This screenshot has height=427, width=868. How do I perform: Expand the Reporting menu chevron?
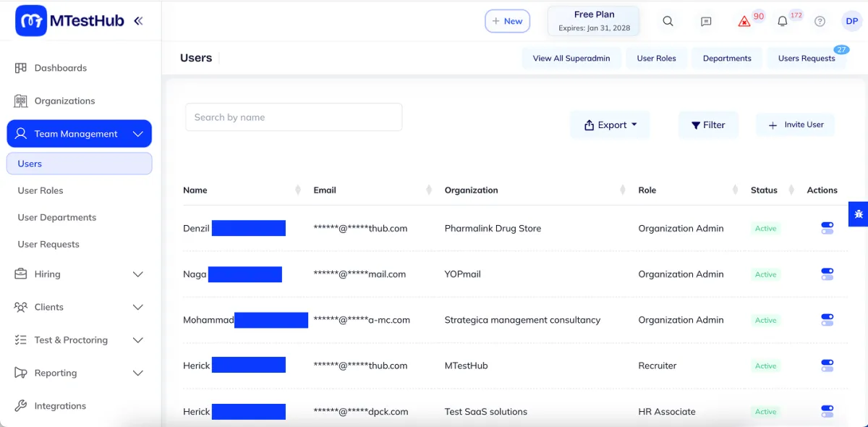click(138, 373)
